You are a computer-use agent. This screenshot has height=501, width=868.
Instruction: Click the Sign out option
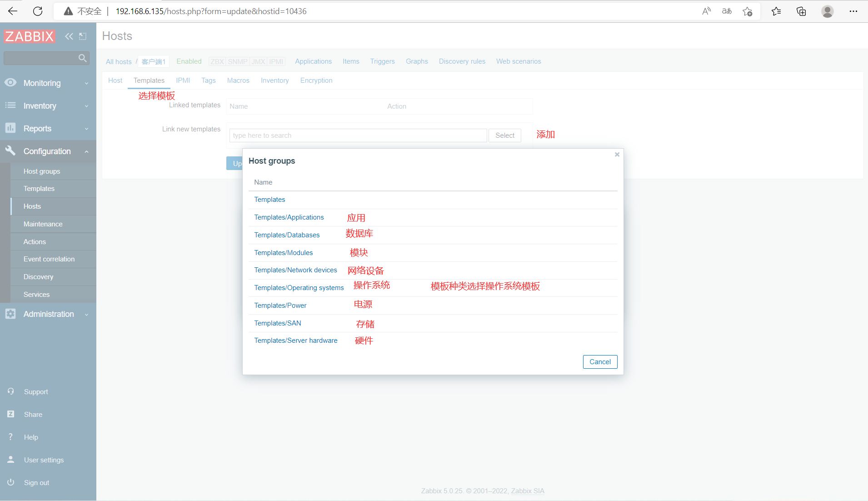[x=36, y=483]
